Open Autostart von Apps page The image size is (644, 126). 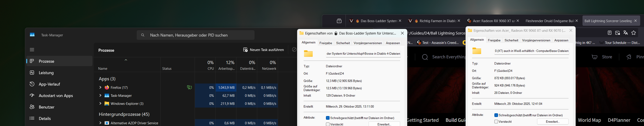[x=59, y=96]
